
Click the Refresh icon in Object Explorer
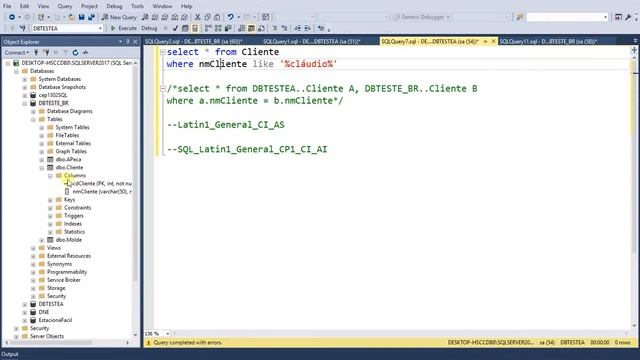(75, 53)
